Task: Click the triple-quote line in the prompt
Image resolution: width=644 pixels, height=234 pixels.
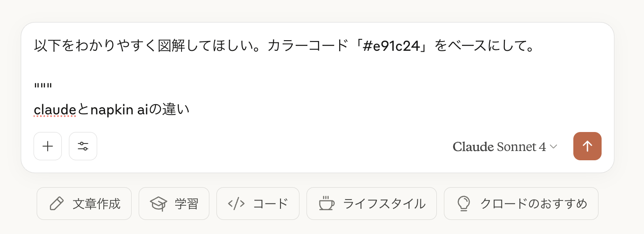Action: [43, 85]
